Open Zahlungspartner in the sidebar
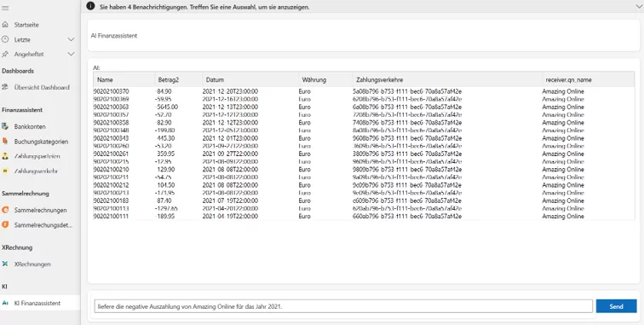The image size is (644, 325). [x=37, y=156]
